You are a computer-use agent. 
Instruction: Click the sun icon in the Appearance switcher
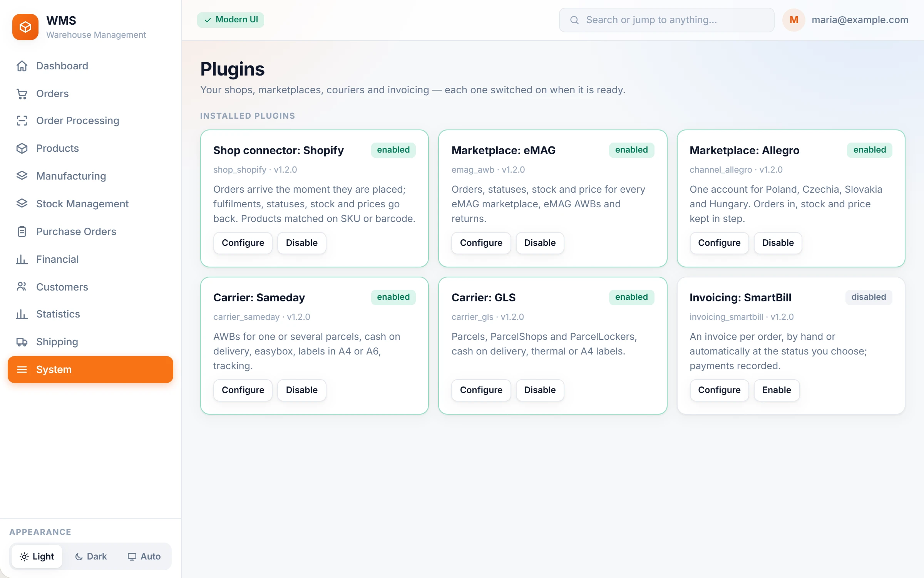click(x=24, y=556)
